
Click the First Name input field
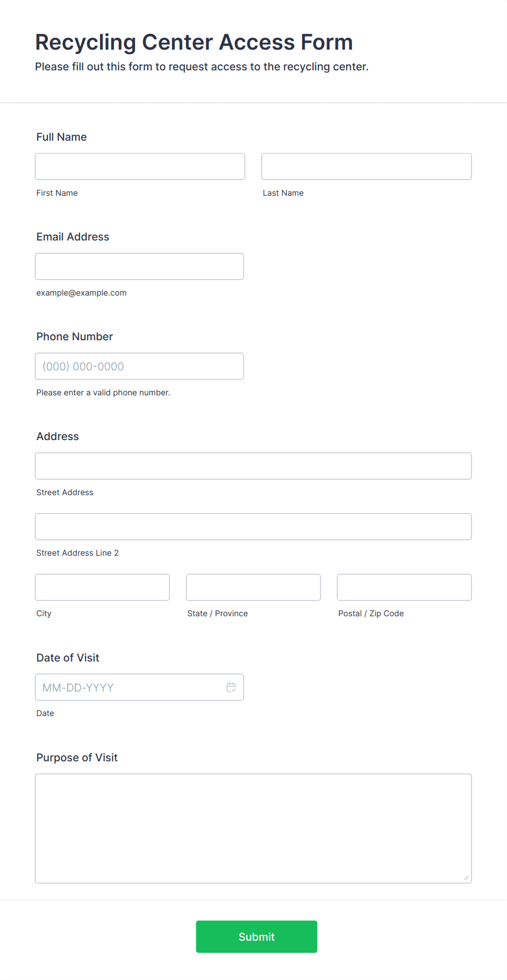click(140, 166)
